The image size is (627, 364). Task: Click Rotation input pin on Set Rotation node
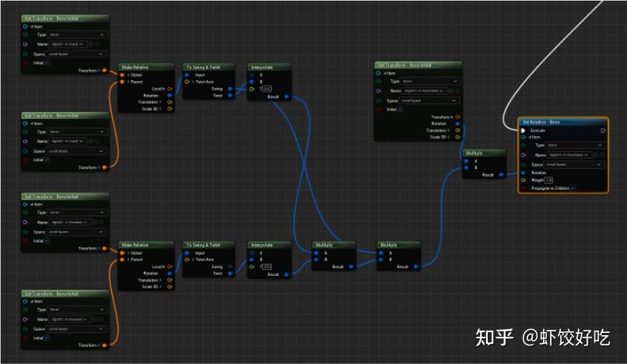pyautogui.click(x=523, y=173)
